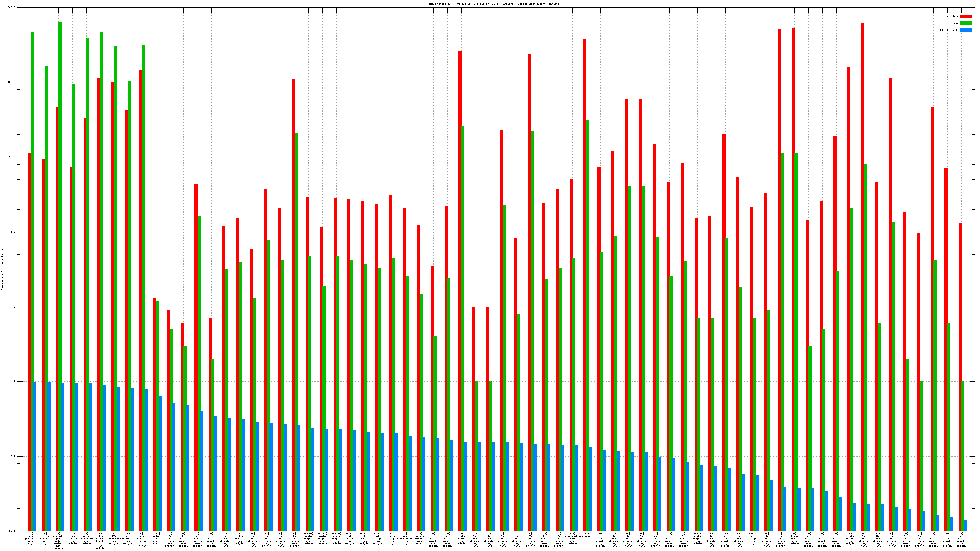Screen dimensions: 980x551
Task: Click the 6@ recent.spam.dnsbl.sorbs.net axis label
Action: (58, 541)
